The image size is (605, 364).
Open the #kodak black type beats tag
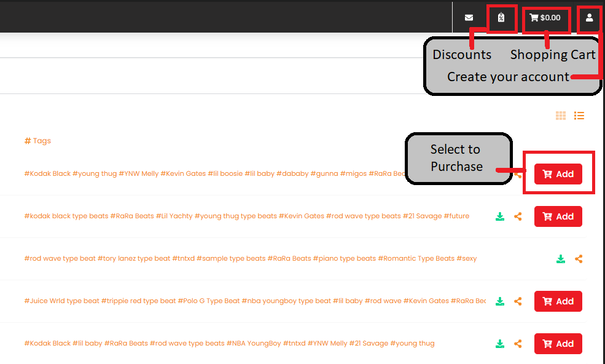pyautogui.click(x=66, y=216)
